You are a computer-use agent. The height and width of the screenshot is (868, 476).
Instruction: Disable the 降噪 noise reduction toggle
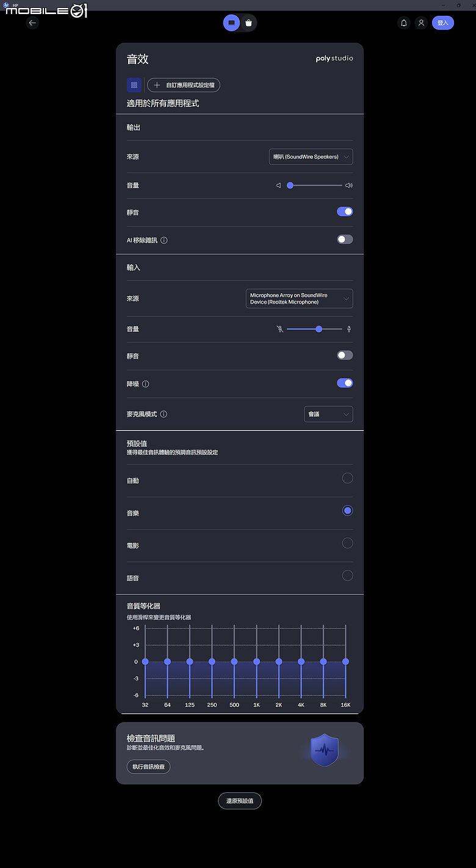pos(345,383)
